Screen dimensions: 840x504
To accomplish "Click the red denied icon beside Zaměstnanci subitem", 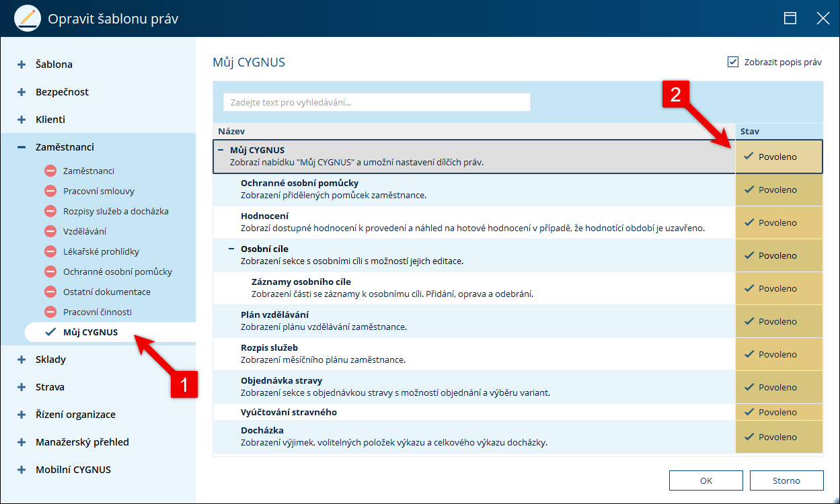I will tap(50, 171).
